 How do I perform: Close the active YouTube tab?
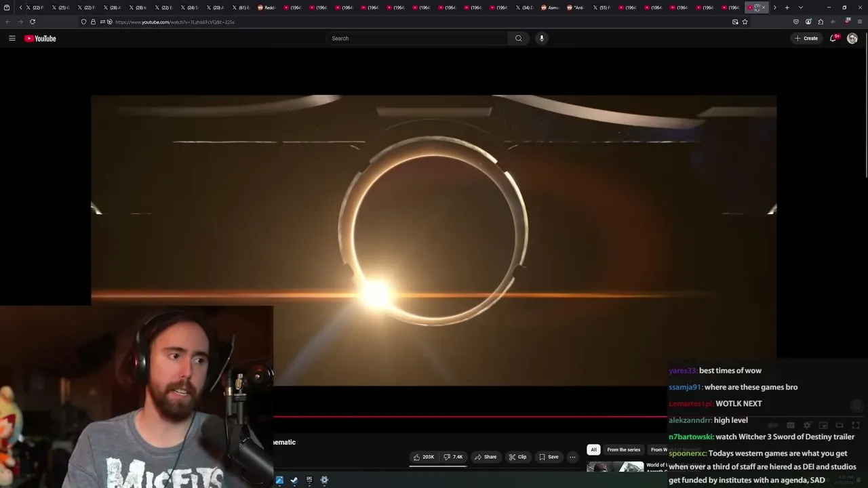(764, 7)
